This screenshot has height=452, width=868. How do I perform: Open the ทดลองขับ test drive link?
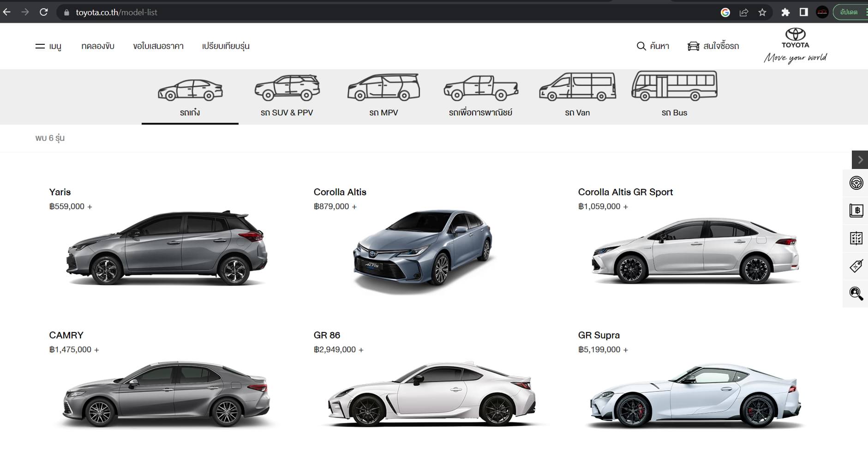(98, 46)
